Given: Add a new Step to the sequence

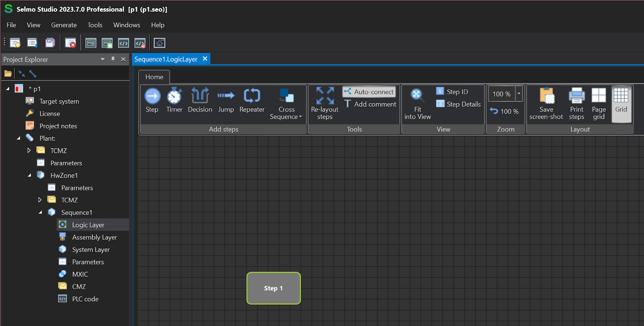Looking at the screenshot, I should (152, 101).
